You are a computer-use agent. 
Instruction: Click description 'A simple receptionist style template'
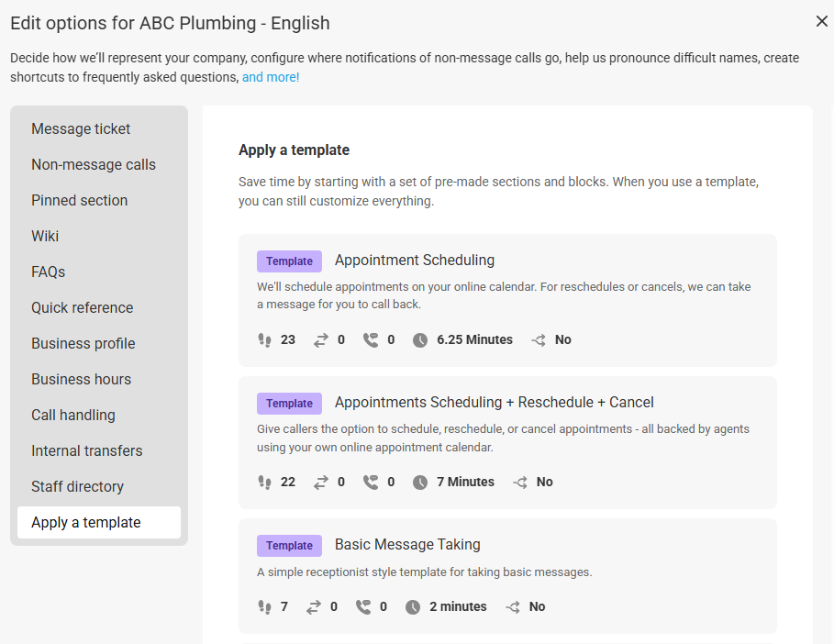pos(425,572)
